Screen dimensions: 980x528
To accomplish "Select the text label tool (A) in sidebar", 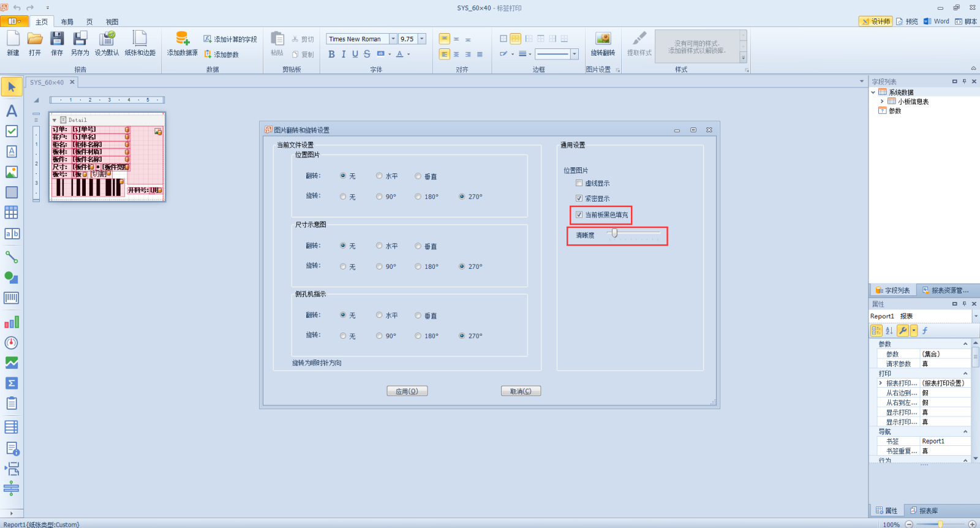I will coord(11,111).
